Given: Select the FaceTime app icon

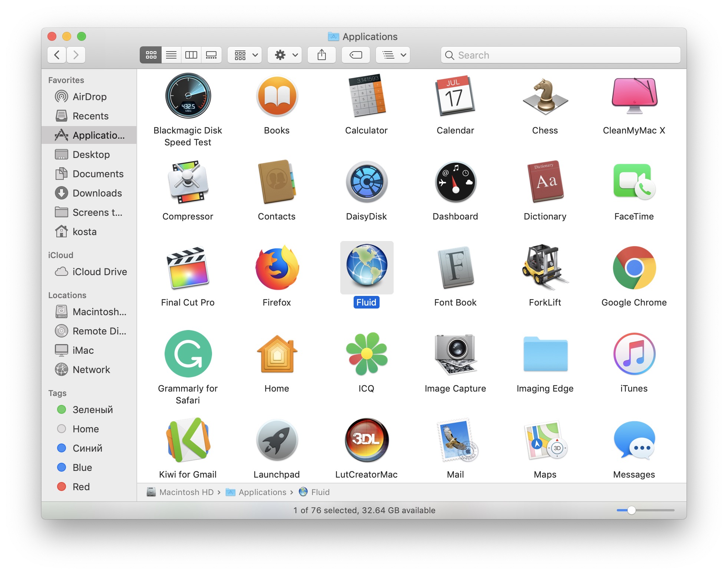Looking at the screenshot, I should click(x=634, y=182).
